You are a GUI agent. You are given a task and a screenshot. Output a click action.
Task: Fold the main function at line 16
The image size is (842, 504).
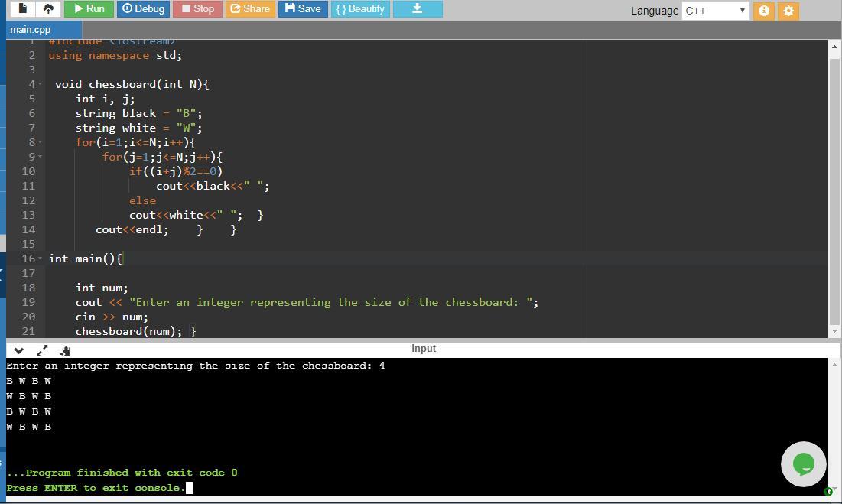[x=40, y=259]
